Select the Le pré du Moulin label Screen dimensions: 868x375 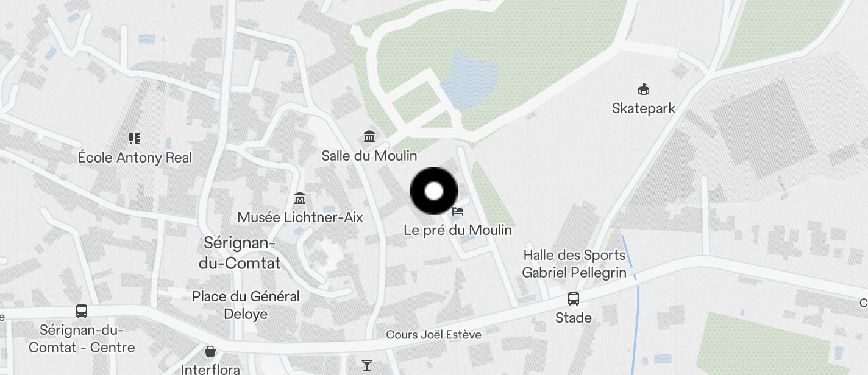point(458,230)
